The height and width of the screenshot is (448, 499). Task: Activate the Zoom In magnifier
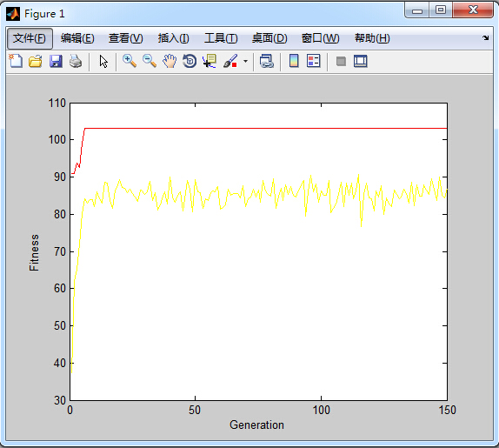pos(130,61)
